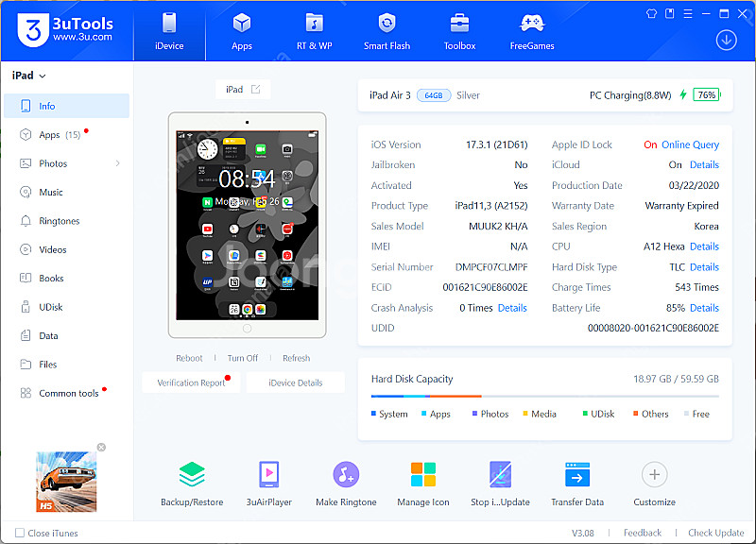Viewport: 756px width, 544px height.
Task: Open the FreeGames section
Action: [x=532, y=32]
